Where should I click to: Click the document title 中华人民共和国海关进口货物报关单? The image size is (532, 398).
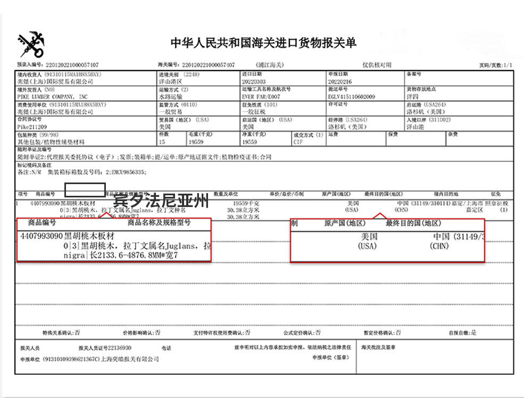click(x=263, y=43)
